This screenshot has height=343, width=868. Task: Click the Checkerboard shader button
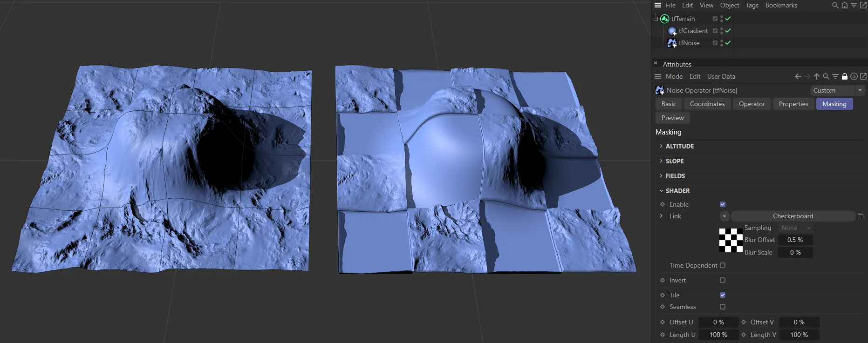click(x=793, y=216)
